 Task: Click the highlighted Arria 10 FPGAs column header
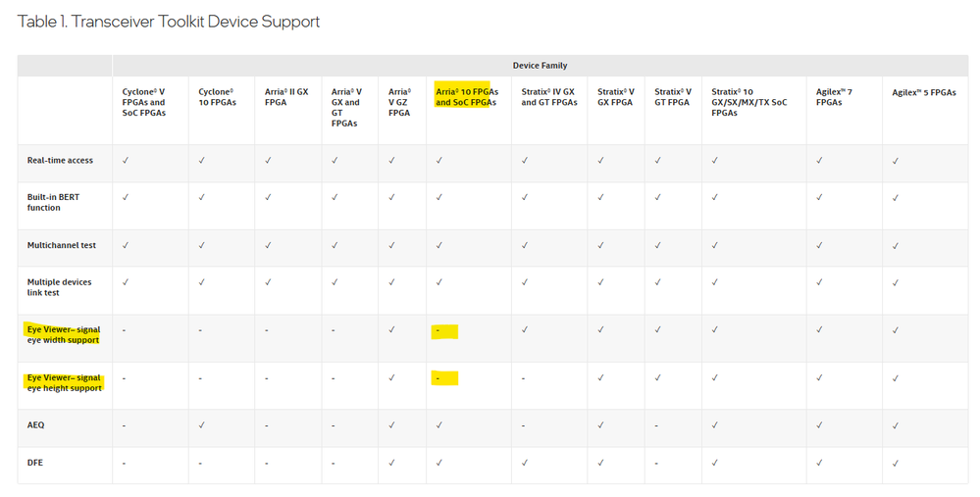[x=466, y=97]
